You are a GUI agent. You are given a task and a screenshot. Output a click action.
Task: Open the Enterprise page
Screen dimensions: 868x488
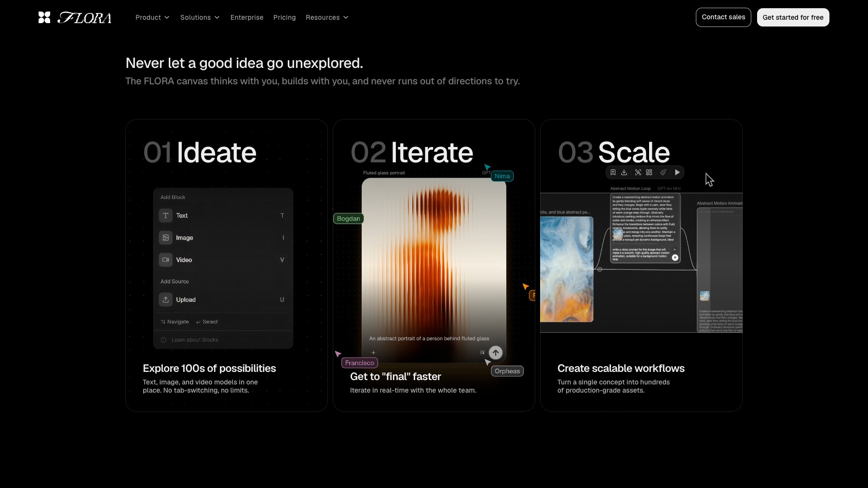pos(247,17)
